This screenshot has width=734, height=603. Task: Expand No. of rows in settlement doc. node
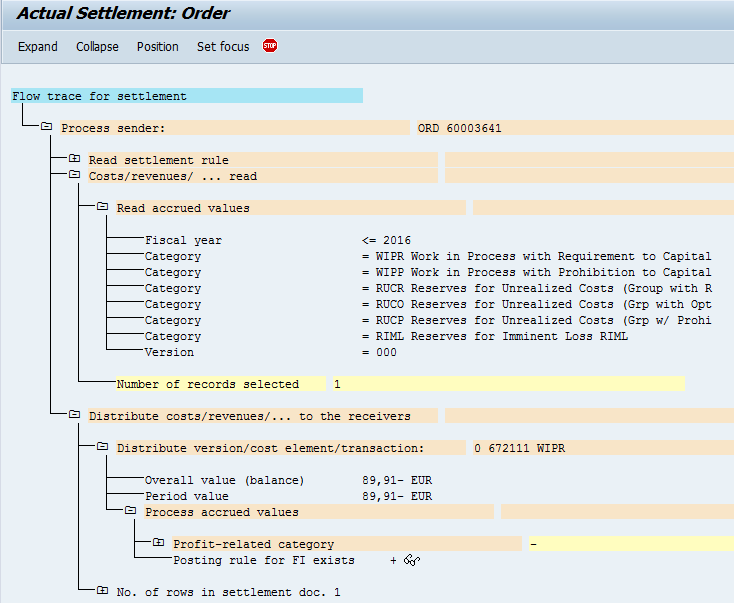[103, 590]
